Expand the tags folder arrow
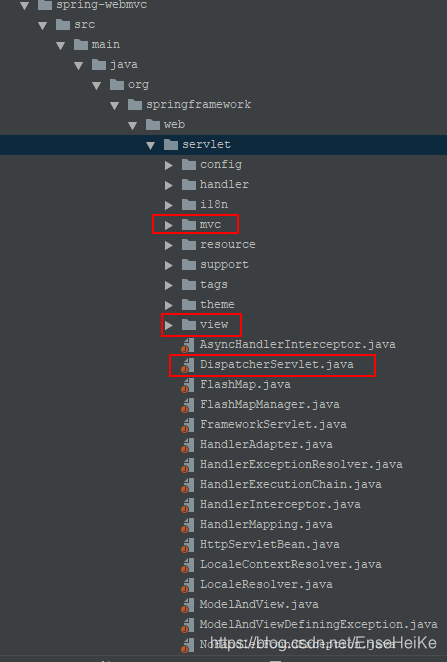 (x=169, y=285)
